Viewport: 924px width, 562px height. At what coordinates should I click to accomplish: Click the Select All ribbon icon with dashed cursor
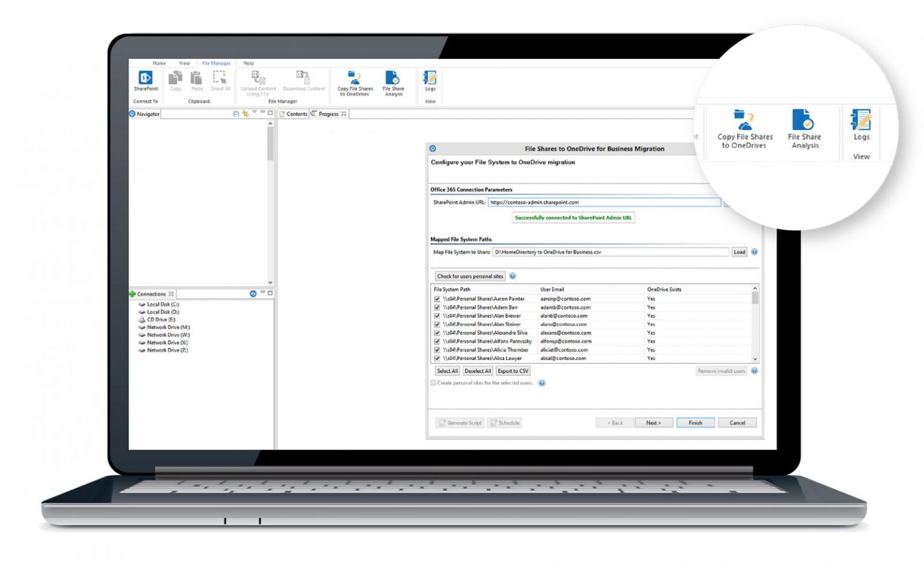click(220, 78)
